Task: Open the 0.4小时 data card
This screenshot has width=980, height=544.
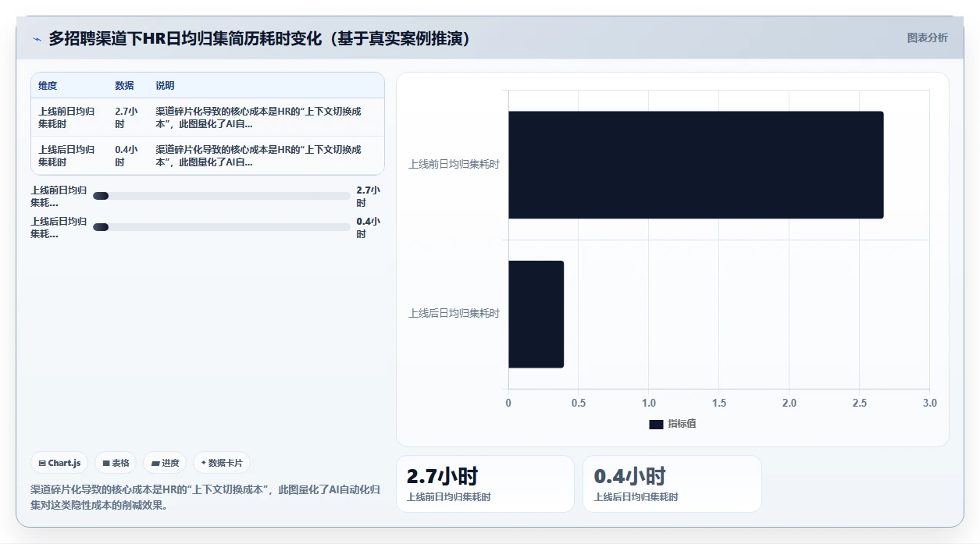Action: pyautogui.click(x=672, y=484)
